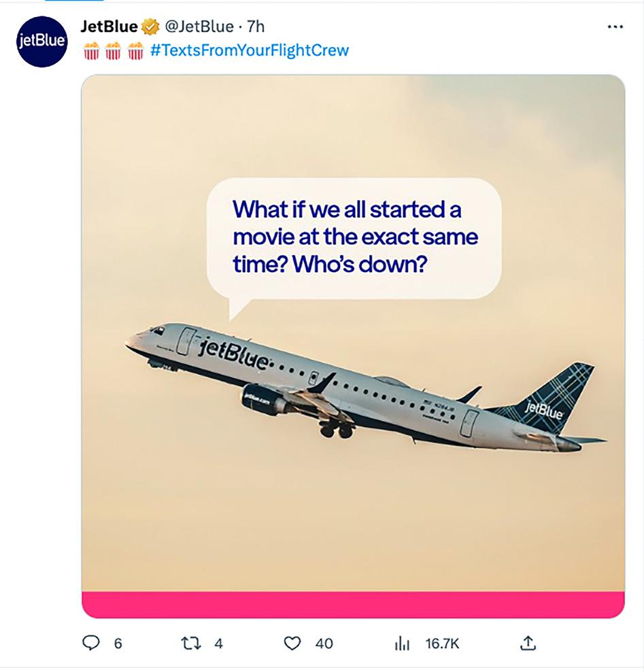
Task: Click the retweet count 4
Action: pyautogui.click(x=218, y=643)
